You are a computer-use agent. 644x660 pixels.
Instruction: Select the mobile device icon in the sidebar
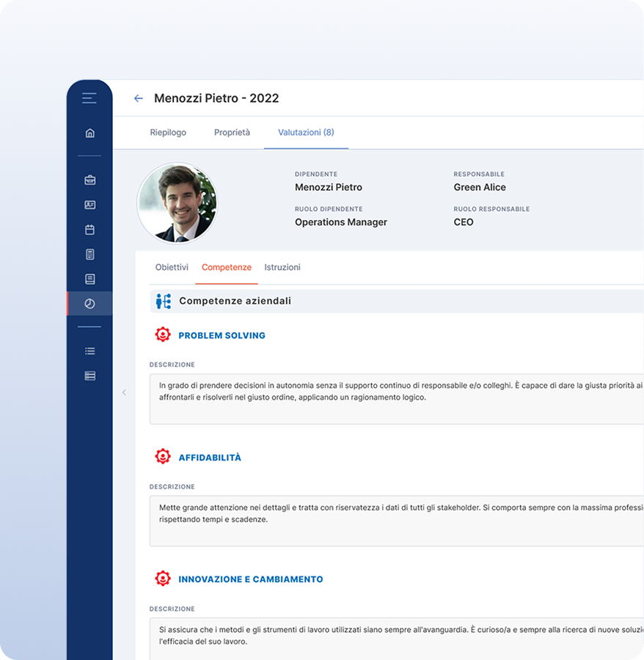pyautogui.click(x=89, y=254)
